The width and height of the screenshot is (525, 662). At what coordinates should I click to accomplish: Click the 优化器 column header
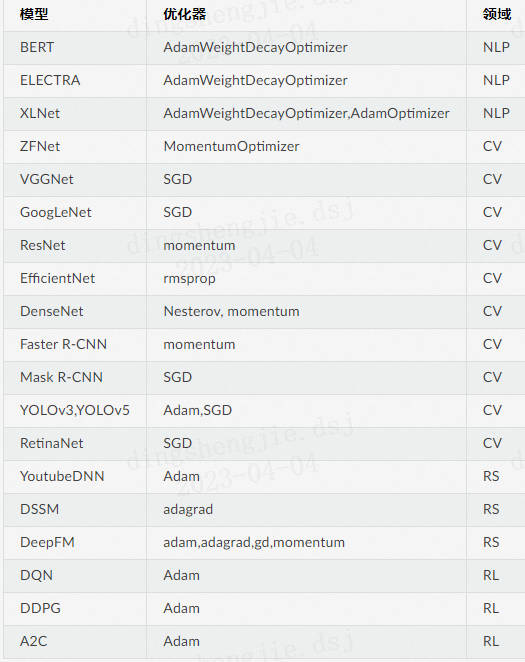pos(184,14)
